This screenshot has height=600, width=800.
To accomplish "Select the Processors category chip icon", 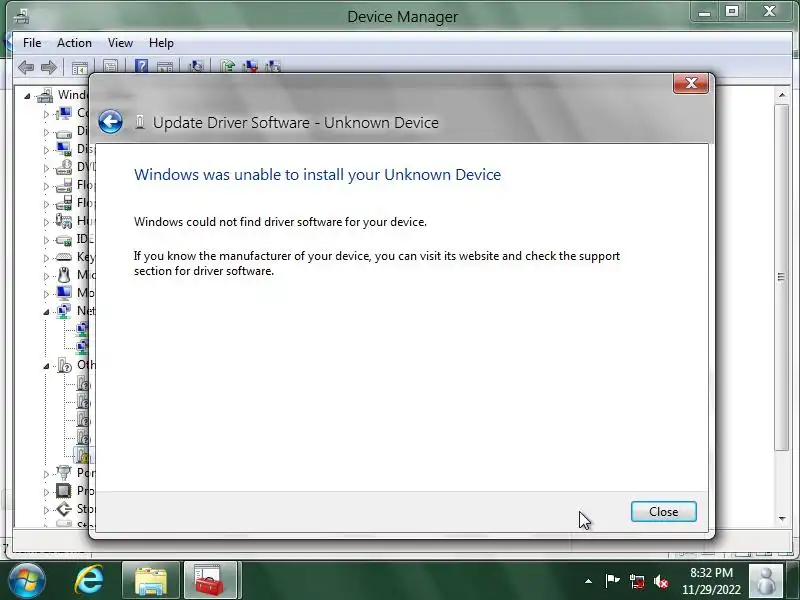I will [x=64, y=491].
